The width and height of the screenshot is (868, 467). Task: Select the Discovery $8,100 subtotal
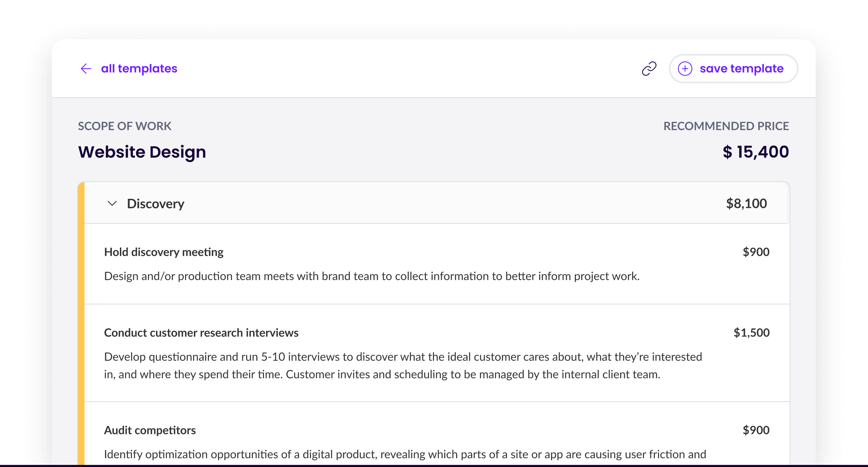(x=746, y=204)
